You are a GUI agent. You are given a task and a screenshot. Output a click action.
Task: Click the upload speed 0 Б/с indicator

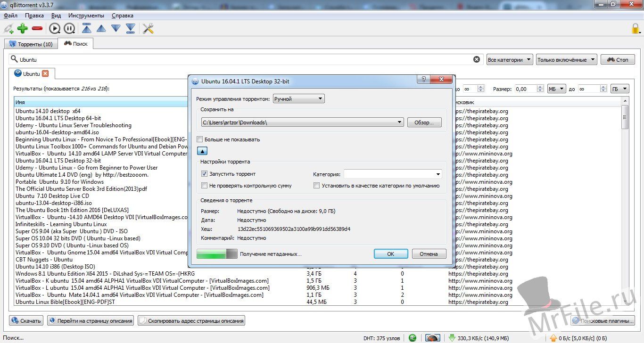coord(578,338)
